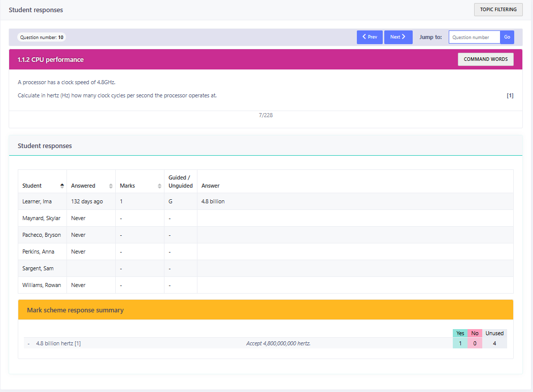Screen dimensions: 533x392
Task: Select student Sargent, Sam
Action: [38, 268]
